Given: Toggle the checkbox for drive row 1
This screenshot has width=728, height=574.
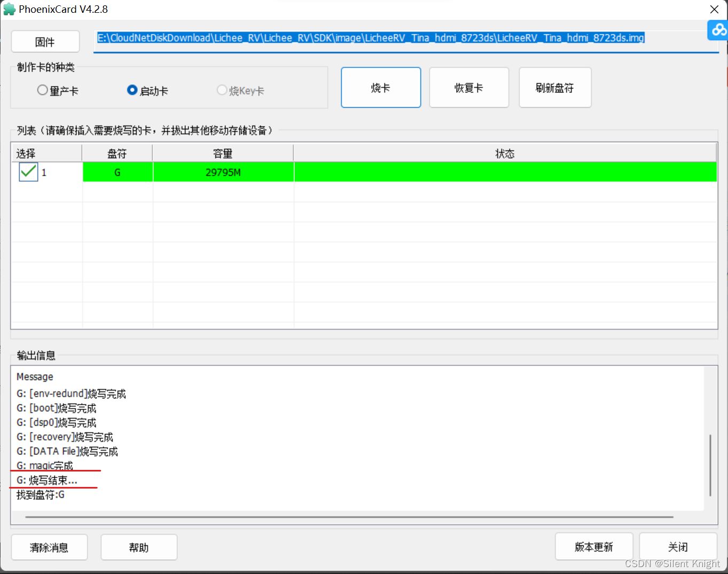Looking at the screenshot, I should tap(28, 172).
